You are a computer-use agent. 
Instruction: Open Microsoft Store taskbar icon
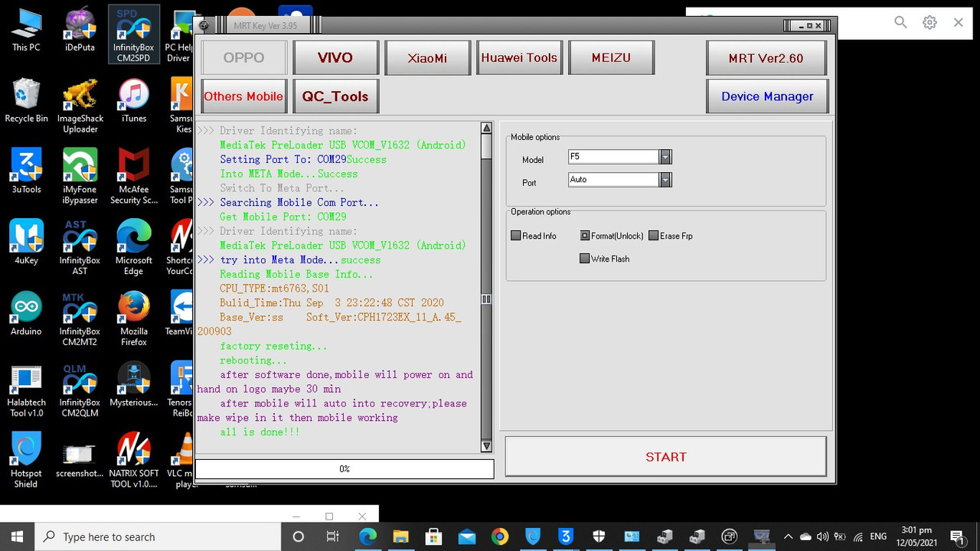pos(433,536)
